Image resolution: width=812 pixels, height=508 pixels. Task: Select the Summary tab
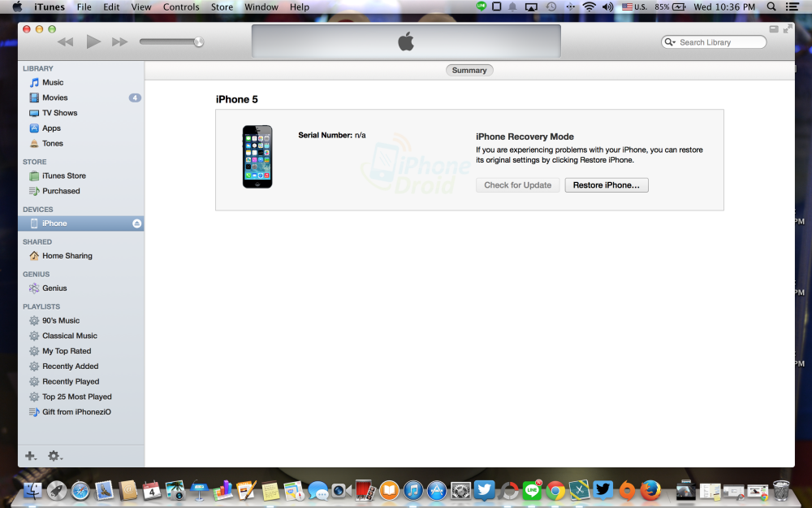(469, 71)
